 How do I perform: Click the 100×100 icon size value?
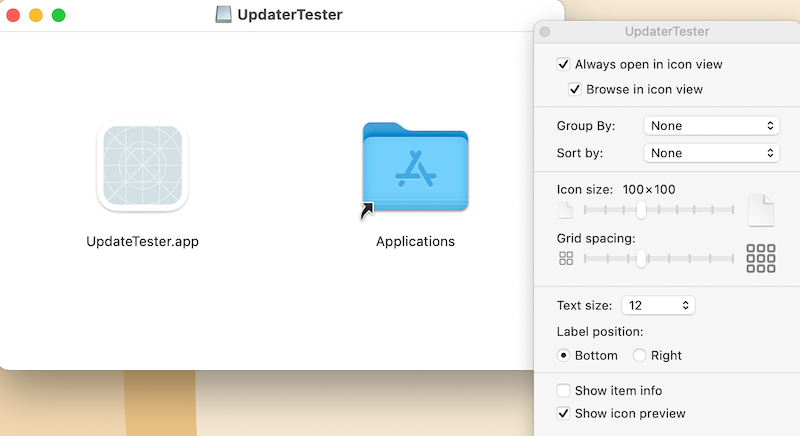(x=648, y=190)
